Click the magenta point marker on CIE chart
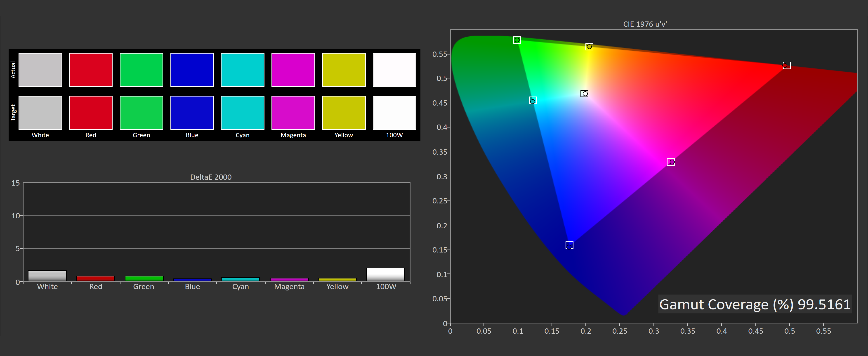The image size is (868, 356). (671, 162)
